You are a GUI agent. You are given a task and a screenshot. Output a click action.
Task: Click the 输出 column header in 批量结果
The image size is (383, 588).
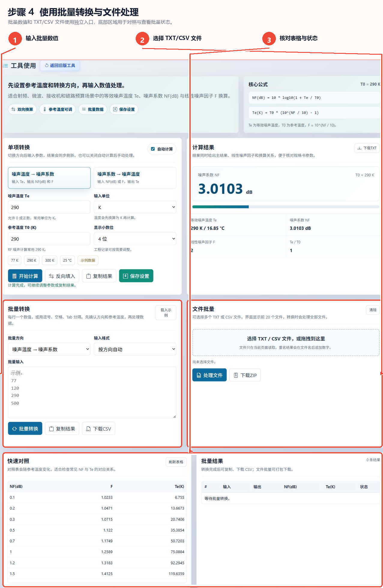257,487
